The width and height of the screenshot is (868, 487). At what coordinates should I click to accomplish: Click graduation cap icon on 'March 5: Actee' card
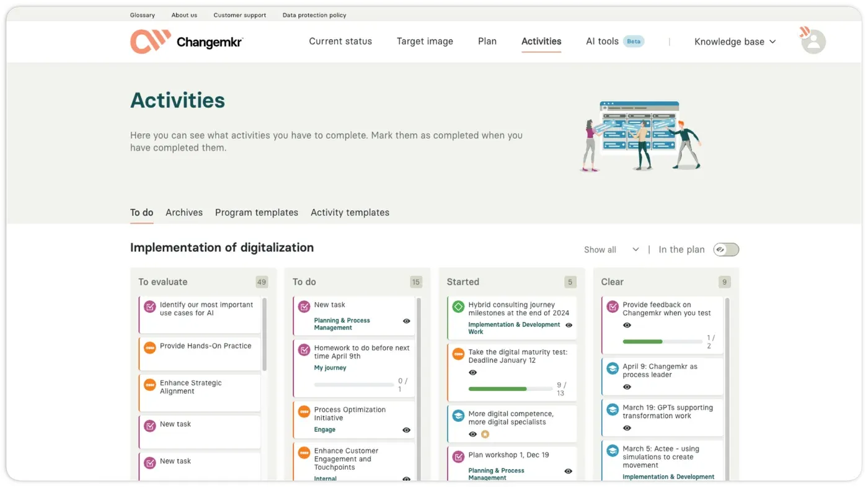point(613,450)
